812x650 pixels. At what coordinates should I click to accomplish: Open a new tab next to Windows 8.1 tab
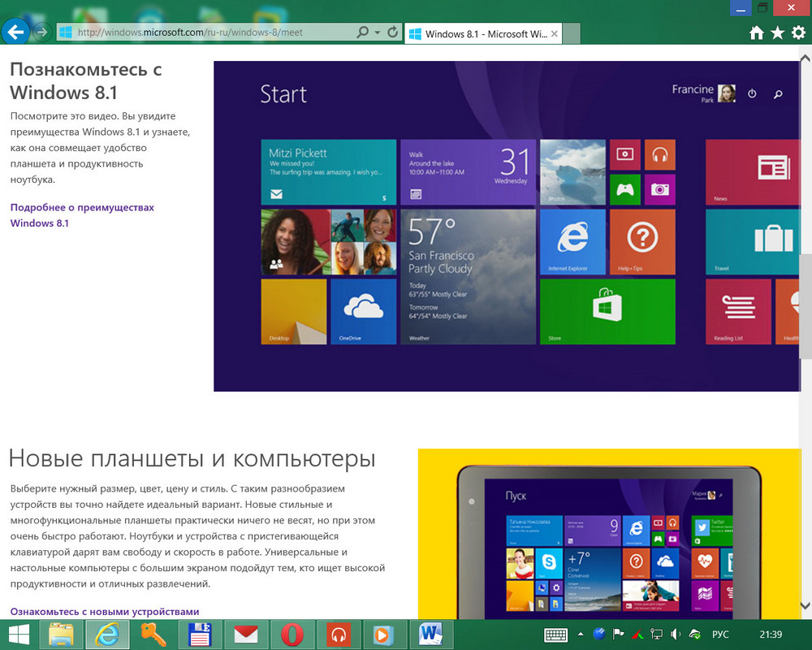[x=571, y=33]
